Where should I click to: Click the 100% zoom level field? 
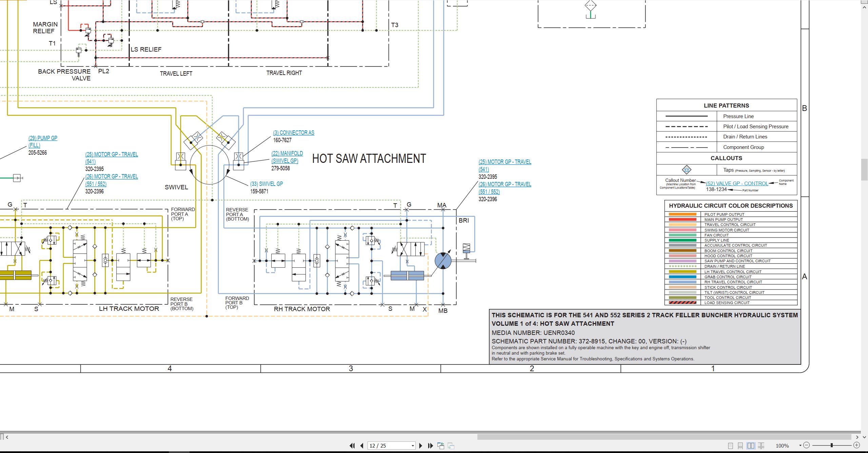[x=782, y=446]
